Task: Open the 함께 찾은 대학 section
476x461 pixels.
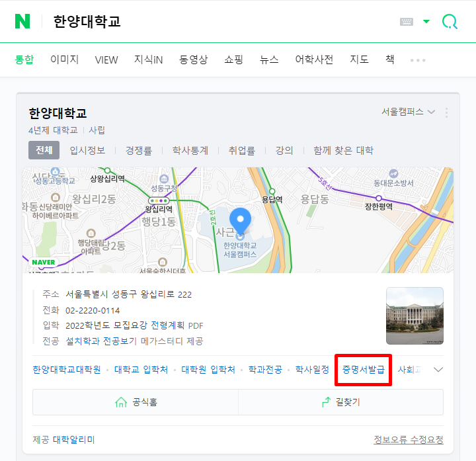Action: pos(343,150)
